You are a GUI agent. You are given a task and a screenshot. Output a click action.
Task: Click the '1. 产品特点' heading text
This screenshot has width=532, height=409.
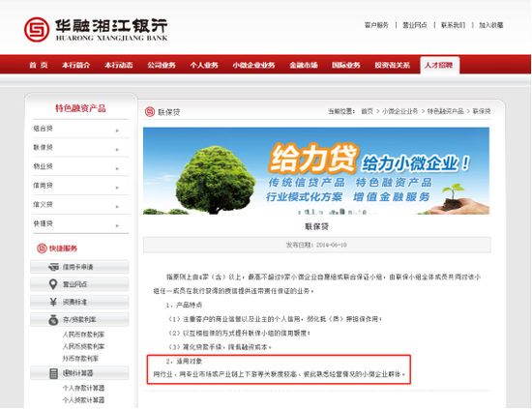coord(184,305)
